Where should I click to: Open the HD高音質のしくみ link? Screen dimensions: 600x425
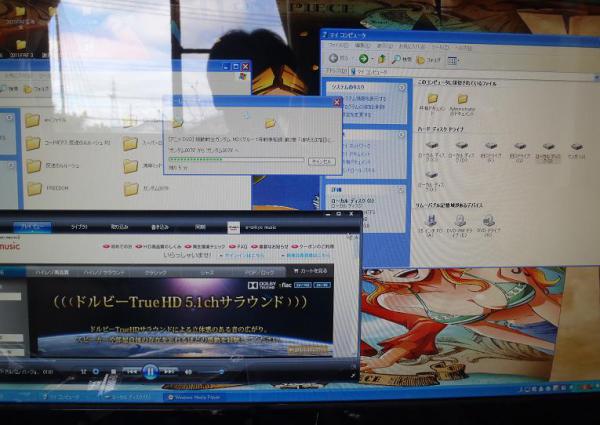(x=159, y=247)
